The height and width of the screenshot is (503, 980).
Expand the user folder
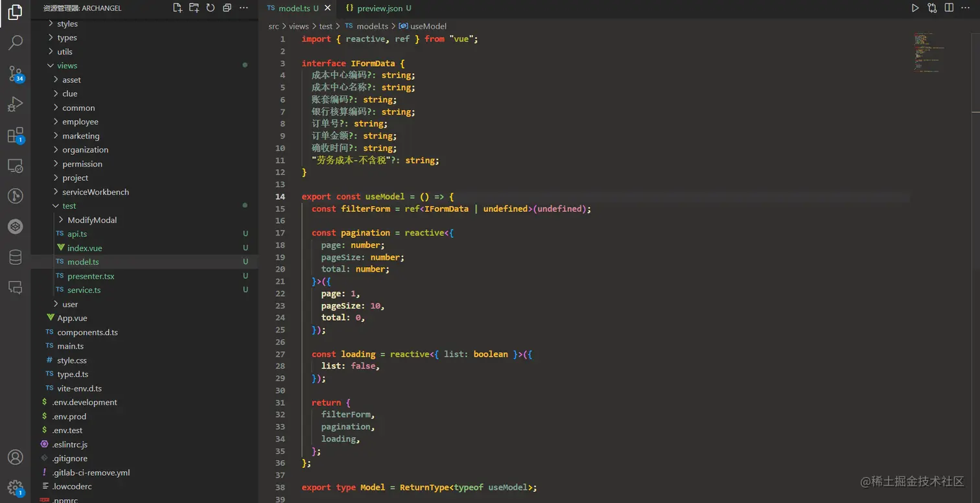(144, 304)
